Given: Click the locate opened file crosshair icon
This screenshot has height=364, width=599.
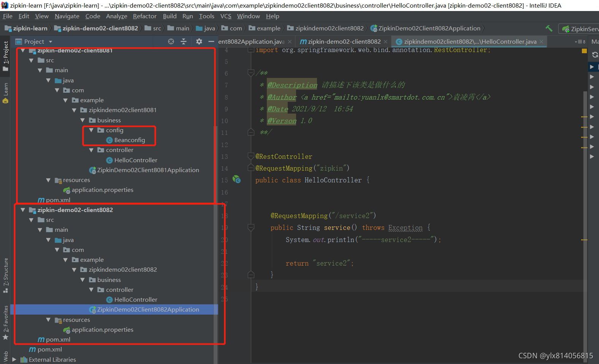Looking at the screenshot, I should point(171,41).
